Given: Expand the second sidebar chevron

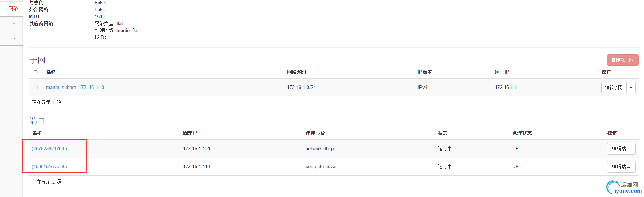Looking at the screenshot, I should pos(14,38).
